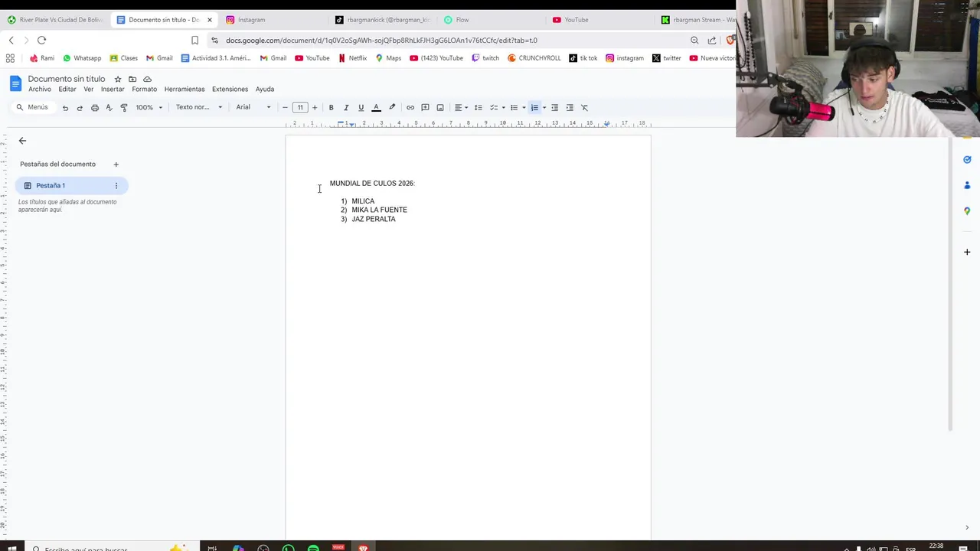This screenshot has width=980, height=551.
Task: Open the highlight color pen tool
Action: pos(392,108)
